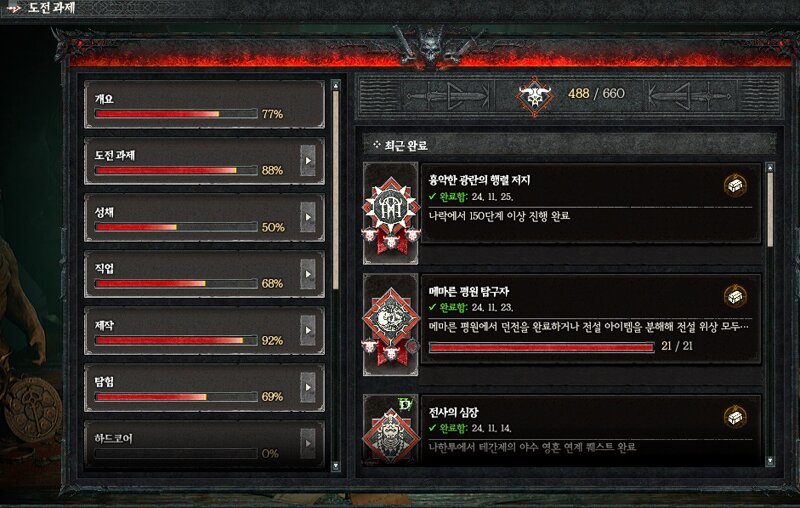
Task: Expand the 제작 category arrow
Action: pos(308,331)
